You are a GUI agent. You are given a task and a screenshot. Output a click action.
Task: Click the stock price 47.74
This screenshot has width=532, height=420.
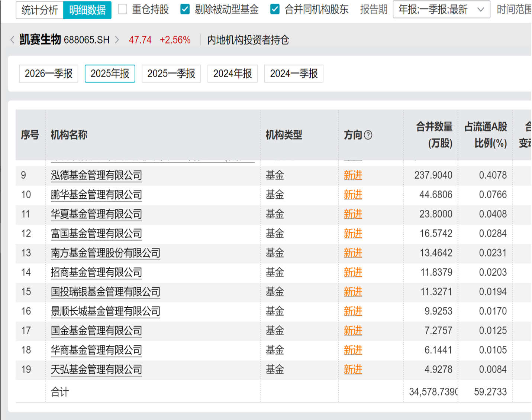tap(140, 40)
